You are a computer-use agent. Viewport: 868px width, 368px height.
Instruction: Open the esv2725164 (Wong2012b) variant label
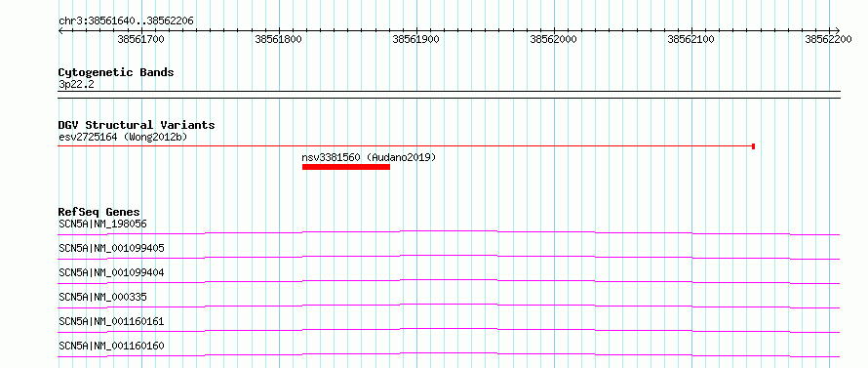point(123,137)
